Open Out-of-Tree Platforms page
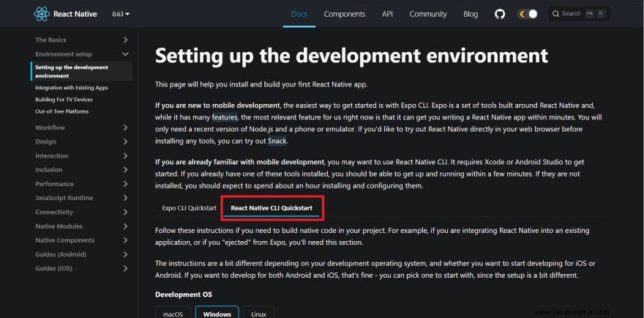The height and width of the screenshot is (318, 644). 61,111
